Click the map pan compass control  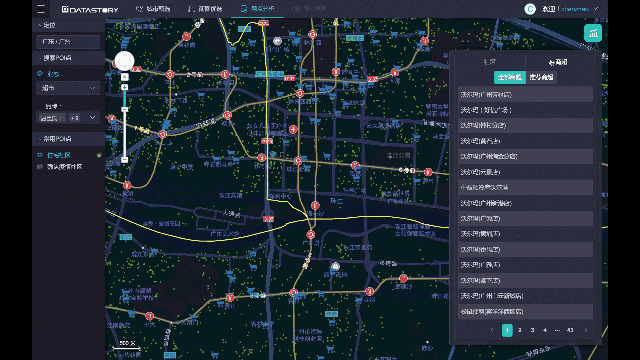(x=124, y=61)
